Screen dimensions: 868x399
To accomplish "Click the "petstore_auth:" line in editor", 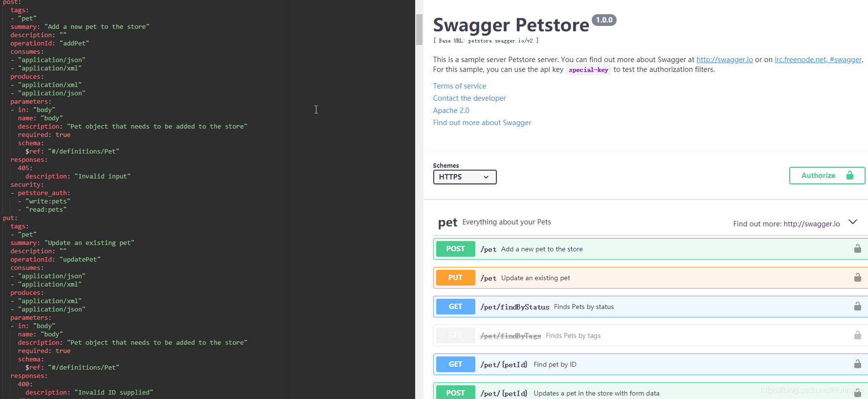I will (44, 193).
